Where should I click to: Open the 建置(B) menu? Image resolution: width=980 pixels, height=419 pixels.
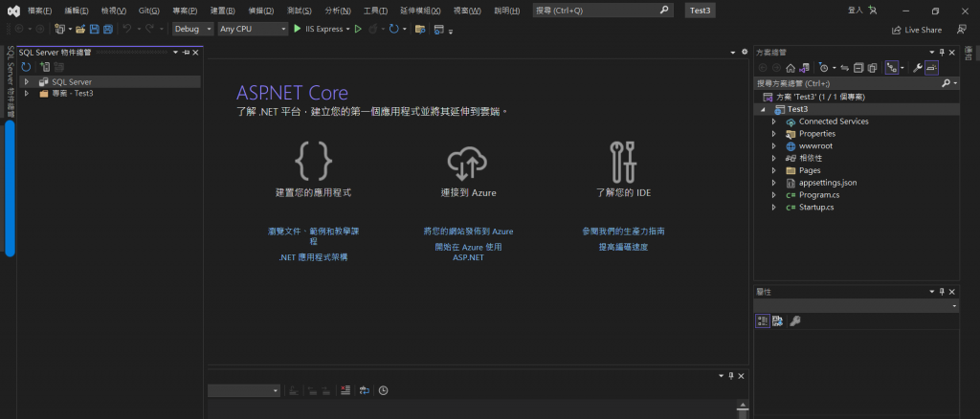point(222,11)
